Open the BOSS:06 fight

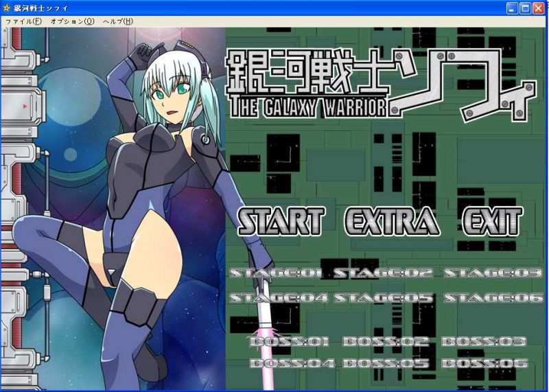point(484,363)
